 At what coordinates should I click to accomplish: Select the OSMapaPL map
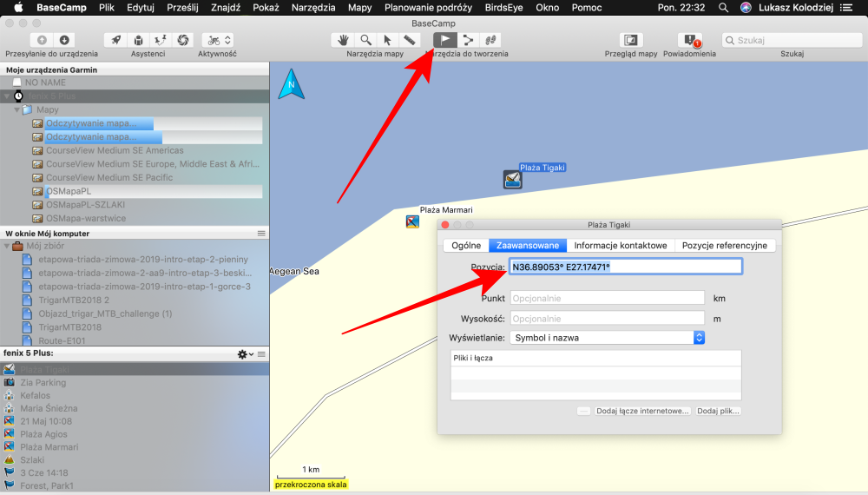pos(68,191)
